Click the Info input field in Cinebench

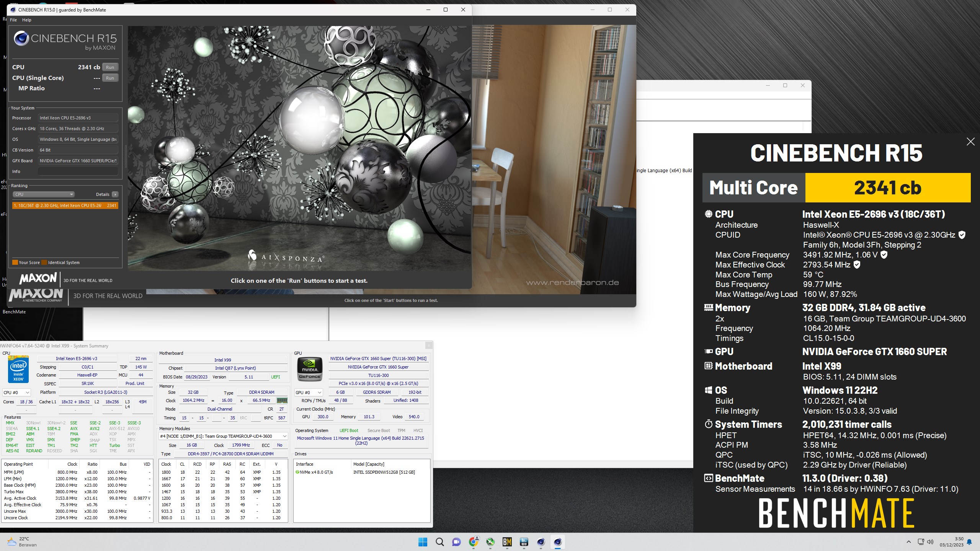(78, 171)
